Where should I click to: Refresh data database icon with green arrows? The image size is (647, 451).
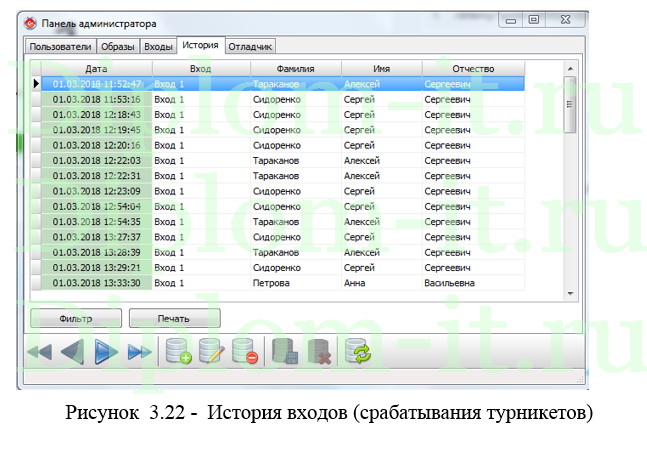coord(357,351)
